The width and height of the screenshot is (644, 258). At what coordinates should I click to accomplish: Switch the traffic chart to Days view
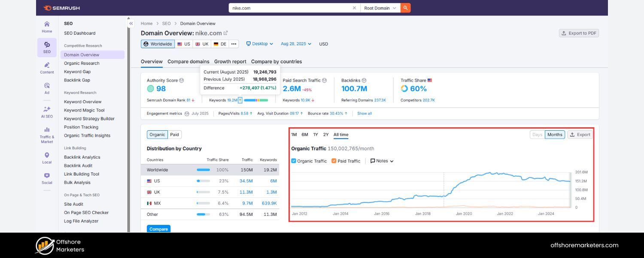[537, 134]
